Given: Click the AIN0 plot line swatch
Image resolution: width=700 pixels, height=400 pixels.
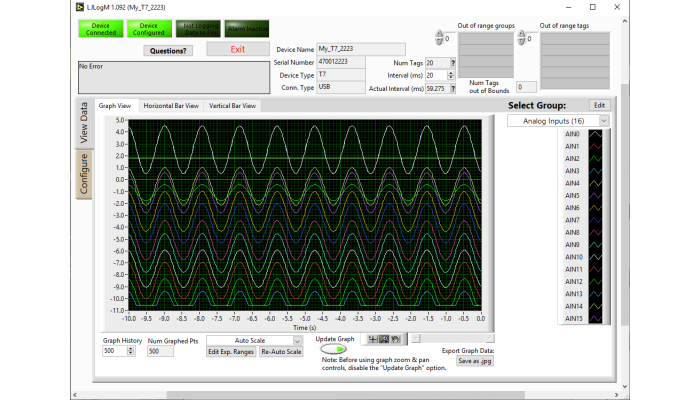Looking at the screenshot, I should coord(596,134).
